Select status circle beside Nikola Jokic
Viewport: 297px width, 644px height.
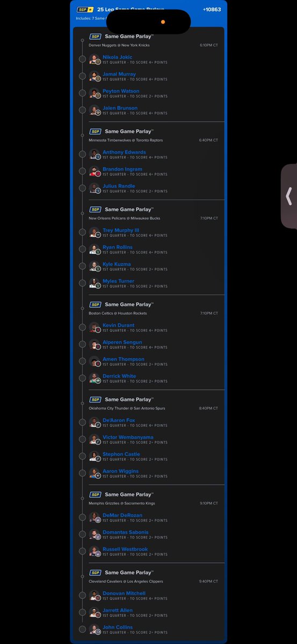click(82, 59)
